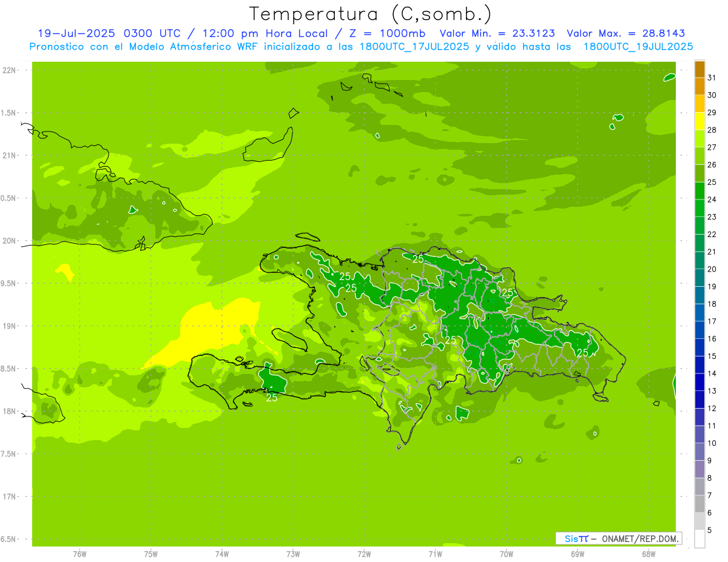Click colorbar label '12'
Viewport: 728px width, 562px height.
coord(712,408)
